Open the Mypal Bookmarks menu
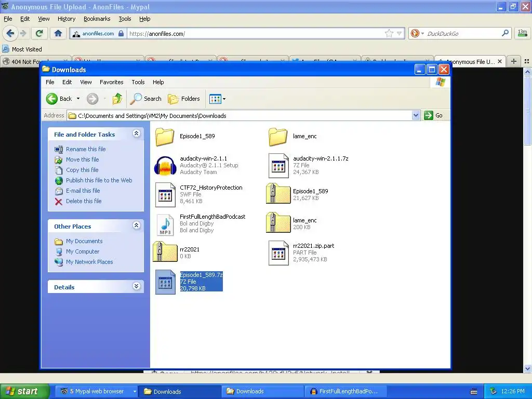Viewport: 532px width, 399px height. click(x=97, y=19)
